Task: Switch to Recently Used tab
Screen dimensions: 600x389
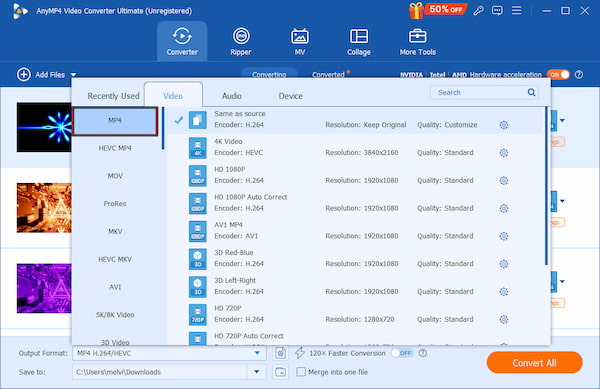Action: point(113,96)
